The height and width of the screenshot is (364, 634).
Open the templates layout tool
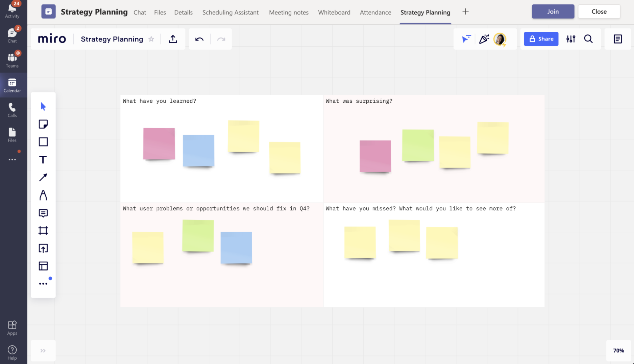coord(43,266)
